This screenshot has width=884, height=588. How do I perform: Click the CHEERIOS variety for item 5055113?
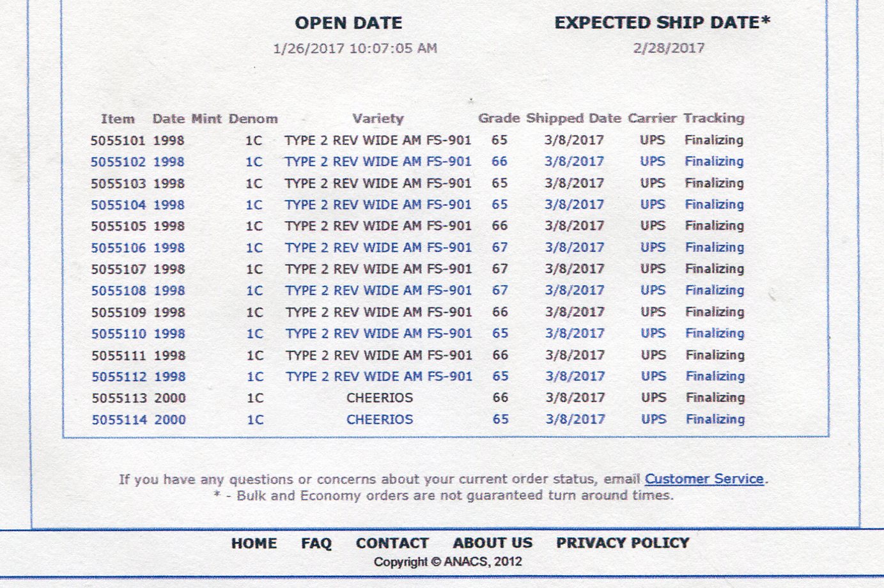pyautogui.click(x=380, y=398)
